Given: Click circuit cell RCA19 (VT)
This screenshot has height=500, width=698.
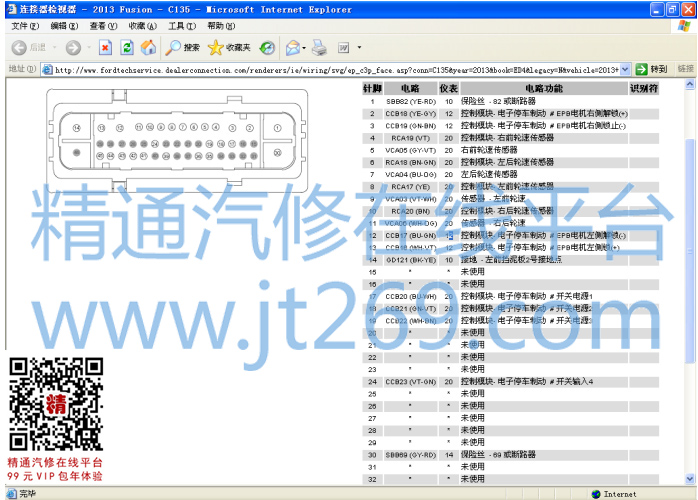Looking at the screenshot, I should pyautogui.click(x=410, y=138).
